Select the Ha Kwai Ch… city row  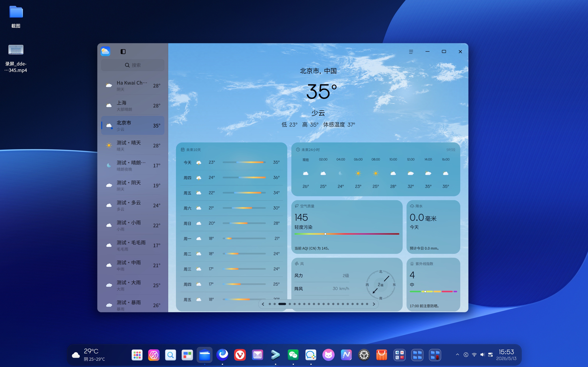click(133, 86)
